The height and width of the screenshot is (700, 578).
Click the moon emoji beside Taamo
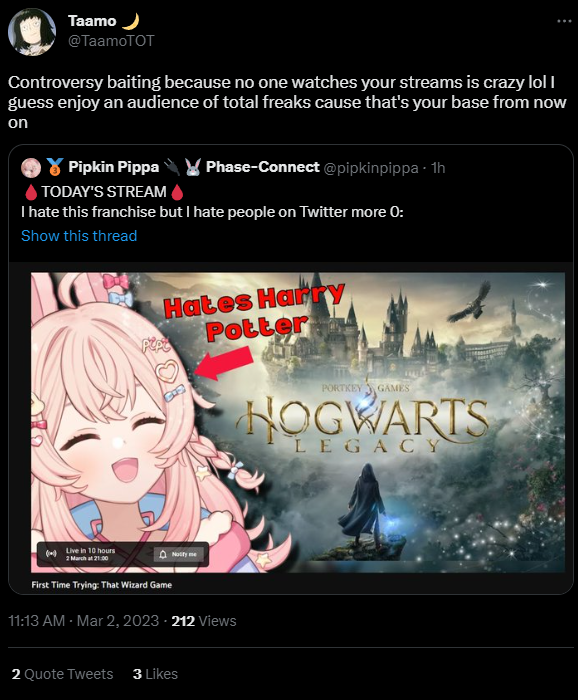[130, 21]
